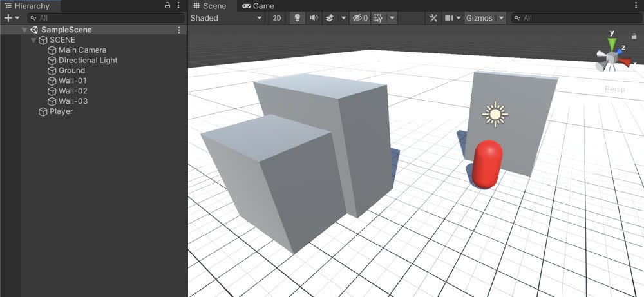Mute scene audio with the speaker icon
The width and height of the screenshot is (644, 297).
coord(314,18)
